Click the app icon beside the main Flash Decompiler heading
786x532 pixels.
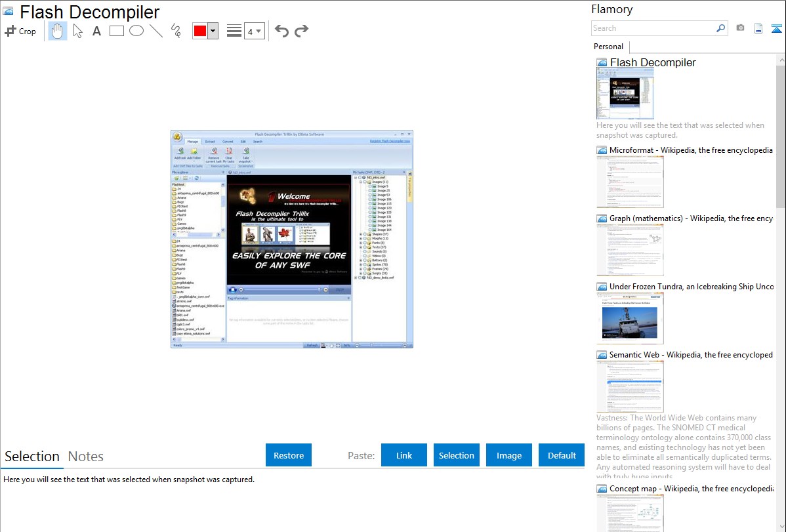pyautogui.click(x=8, y=11)
